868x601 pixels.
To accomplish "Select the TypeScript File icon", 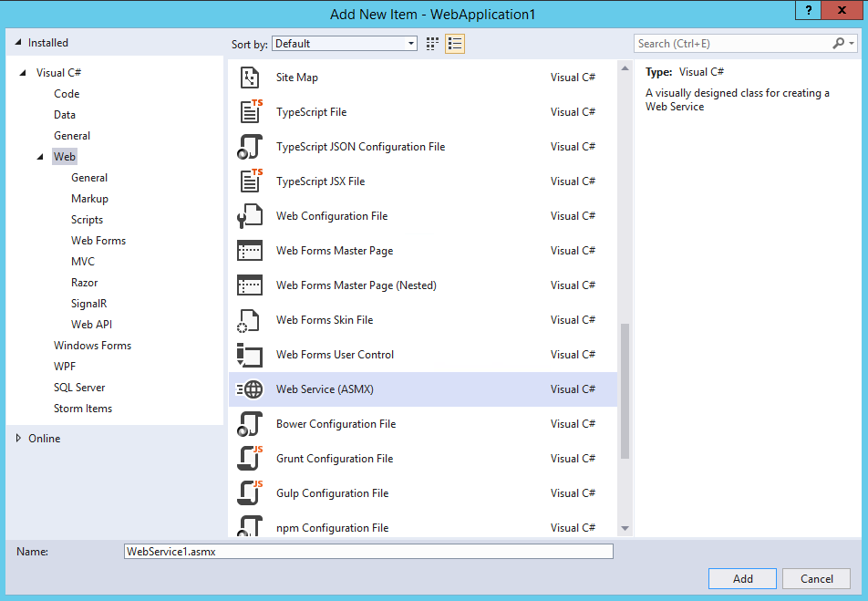I will click(250, 112).
